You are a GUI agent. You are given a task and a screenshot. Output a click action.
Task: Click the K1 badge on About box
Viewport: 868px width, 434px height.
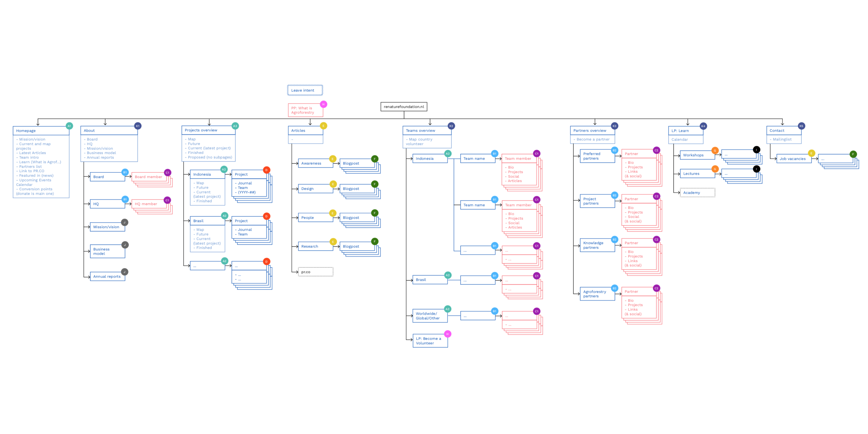pyautogui.click(x=138, y=126)
